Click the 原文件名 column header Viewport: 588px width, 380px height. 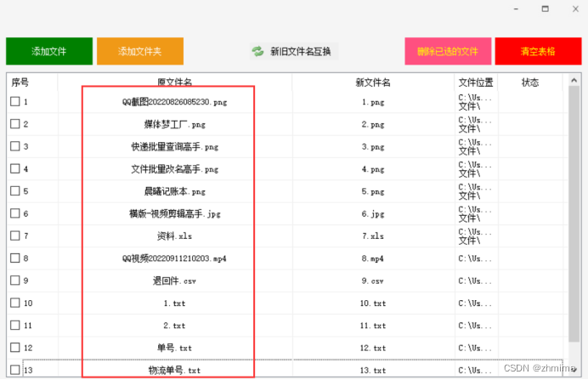[x=174, y=82]
